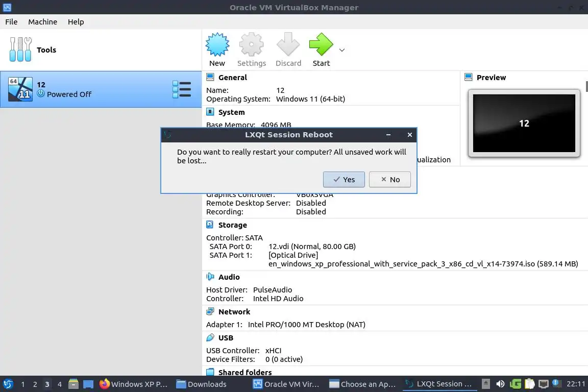Click the xHCI USB controller value
Image resolution: width=588 pixels, height=392 pixels.
[273, 350]
